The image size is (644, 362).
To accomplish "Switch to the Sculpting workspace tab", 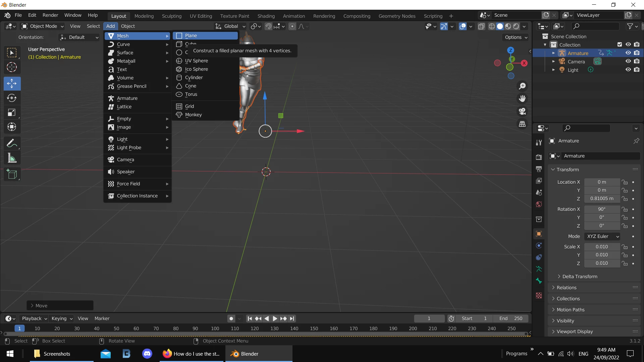I will click(171, 16).
